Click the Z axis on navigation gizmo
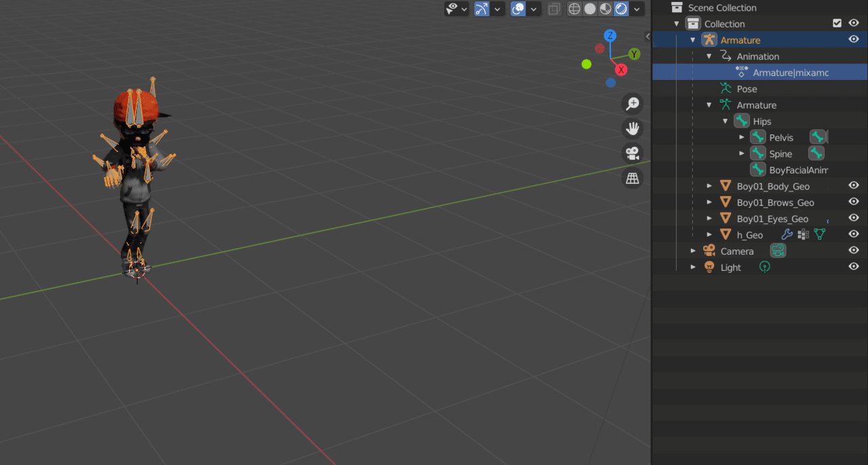The width and height of the screenshot is (868, 465). pyautogui.click(x=610, y=35)
